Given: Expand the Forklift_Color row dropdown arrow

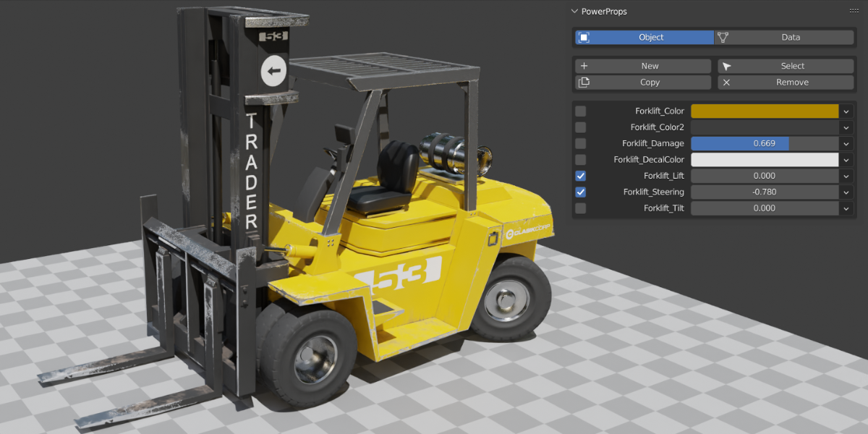Looking at the screenshot, I should 846,111.
